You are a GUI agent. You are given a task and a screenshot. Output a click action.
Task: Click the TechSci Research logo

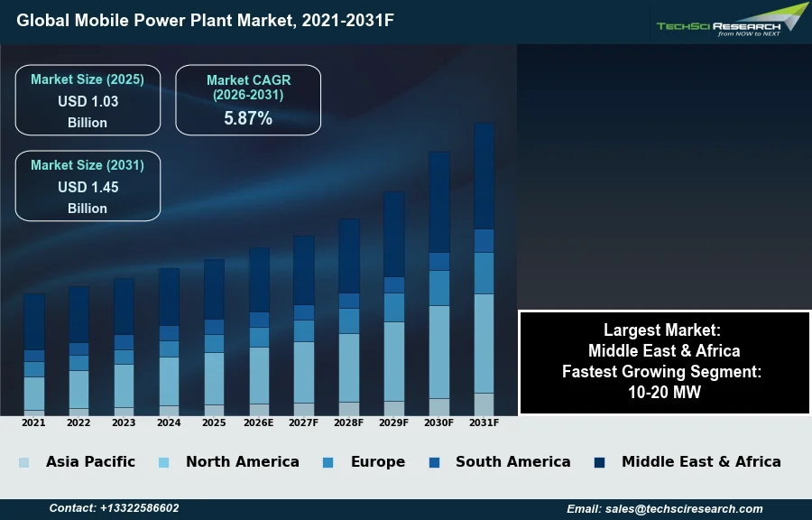pos(731,22)
